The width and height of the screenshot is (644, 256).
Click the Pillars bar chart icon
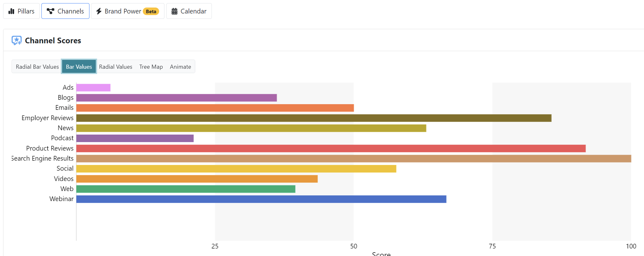[11, 11]
